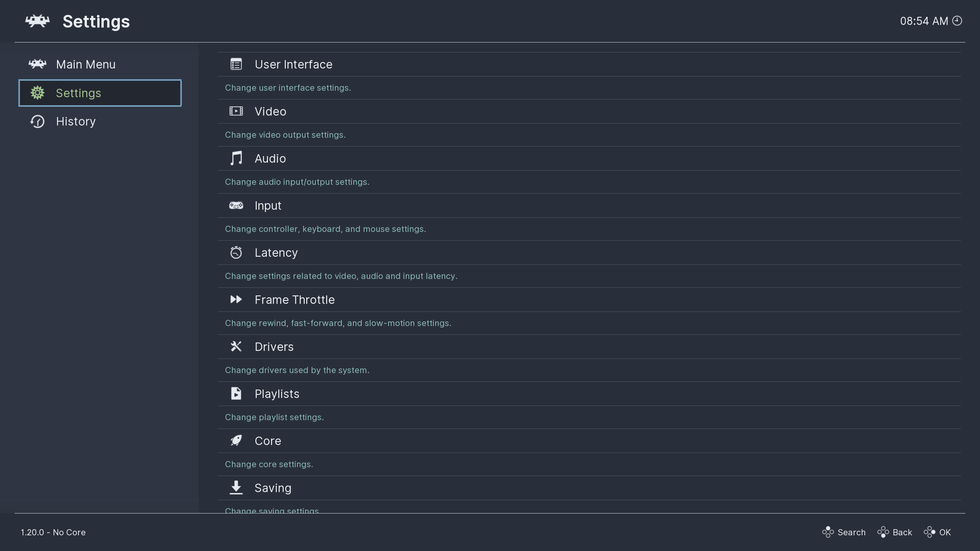Screen dimensions: 980x551
Task: Click 'Change playlist settings.' description
Action: [274, 417]
